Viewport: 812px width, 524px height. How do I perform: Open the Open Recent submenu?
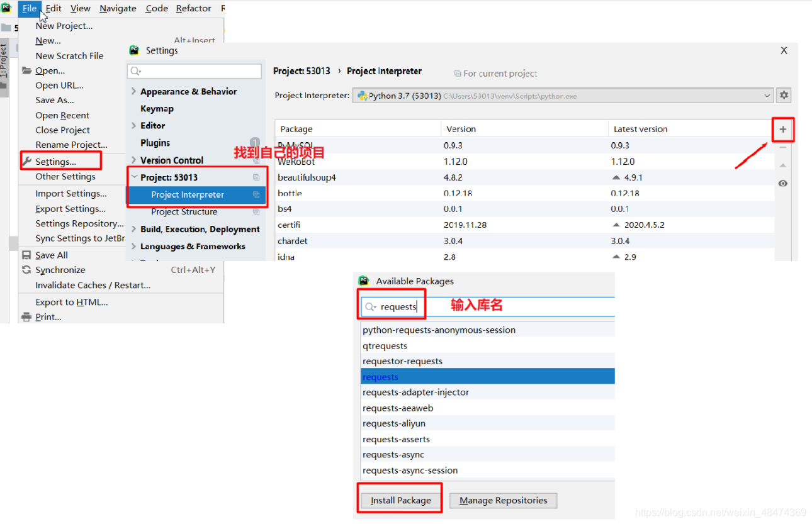(62, 115)
